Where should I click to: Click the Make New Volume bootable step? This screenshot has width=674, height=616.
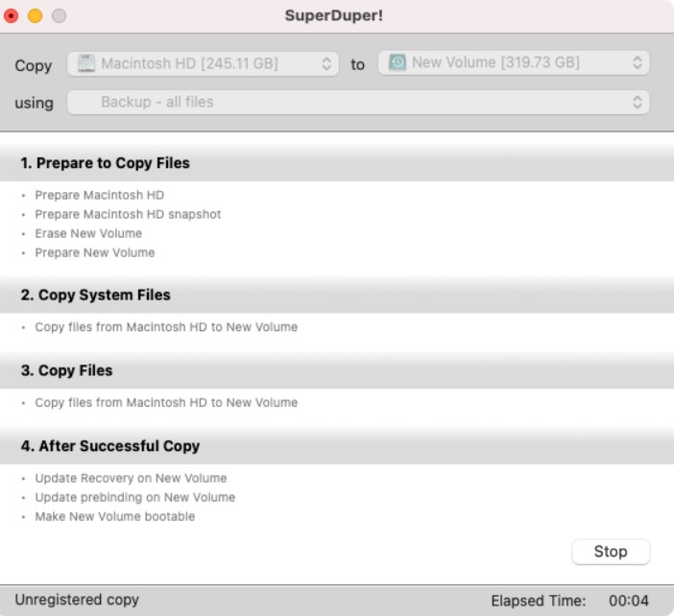(x=115, y=516)
